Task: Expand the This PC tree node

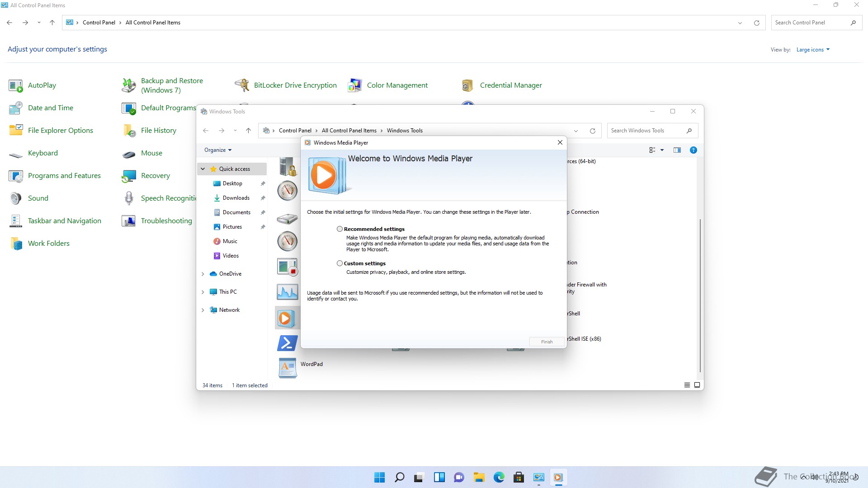Action: point(203,292)
